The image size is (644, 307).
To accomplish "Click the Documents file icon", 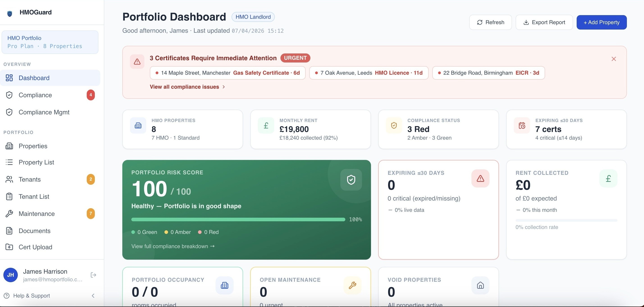I will 9,231.
